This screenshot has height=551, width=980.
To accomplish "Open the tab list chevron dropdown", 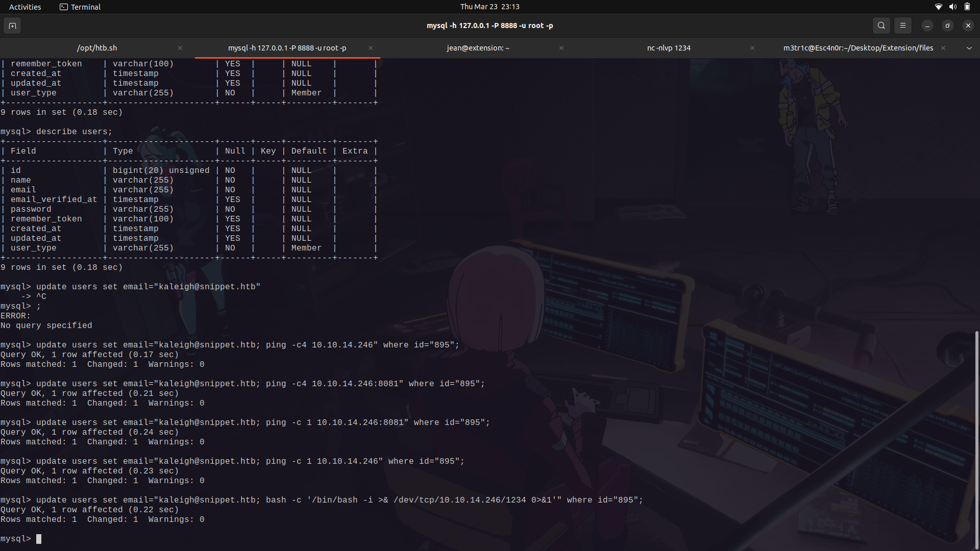I will click(x=969, y=48).
